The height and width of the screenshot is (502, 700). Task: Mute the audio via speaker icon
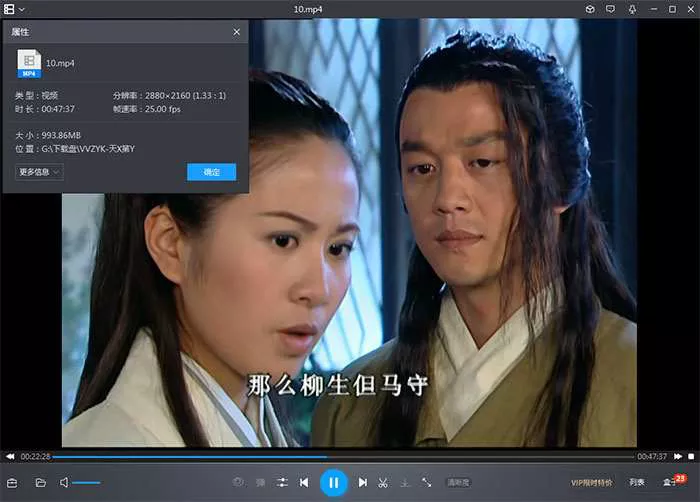tap(64, 483)
